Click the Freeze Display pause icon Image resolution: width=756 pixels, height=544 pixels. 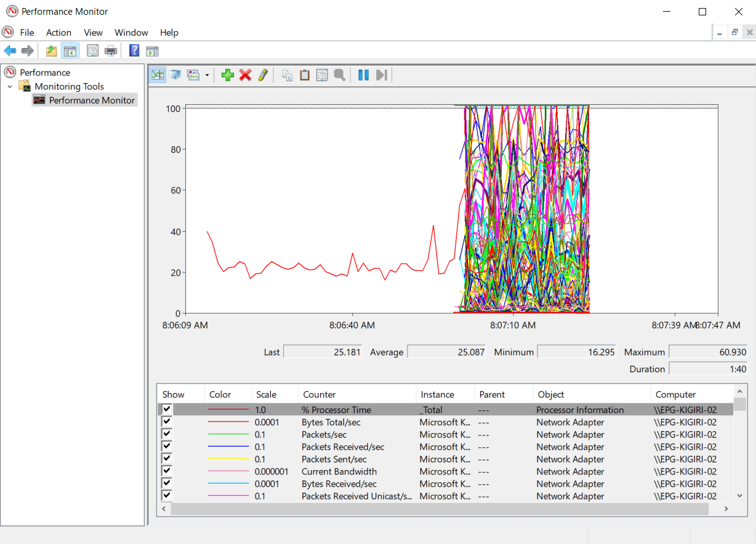pyautogui.click(x=364, y=75)
